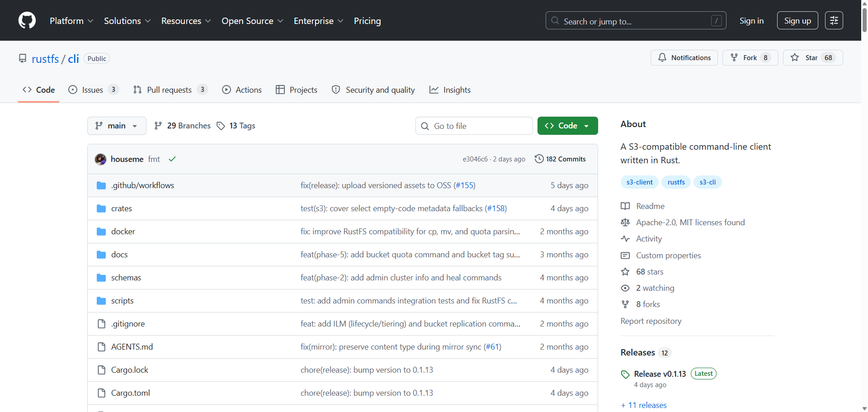Screen dimensions: 868x412
Task: Expand the Resources navigation dropdown
Action: [186, 21]
